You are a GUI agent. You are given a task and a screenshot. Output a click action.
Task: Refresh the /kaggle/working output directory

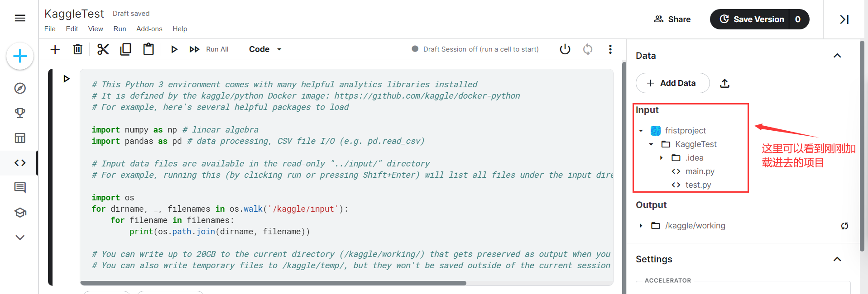click(844, 226)
